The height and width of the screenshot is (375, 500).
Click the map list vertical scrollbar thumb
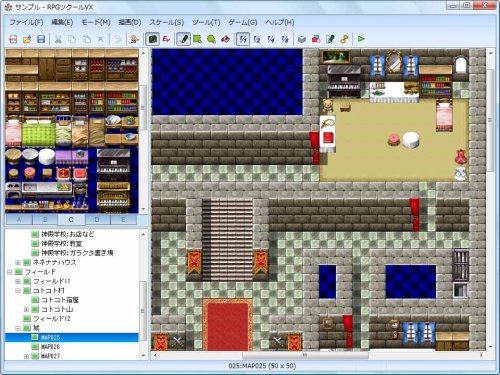pyautogui.click(x=143, y=311)
